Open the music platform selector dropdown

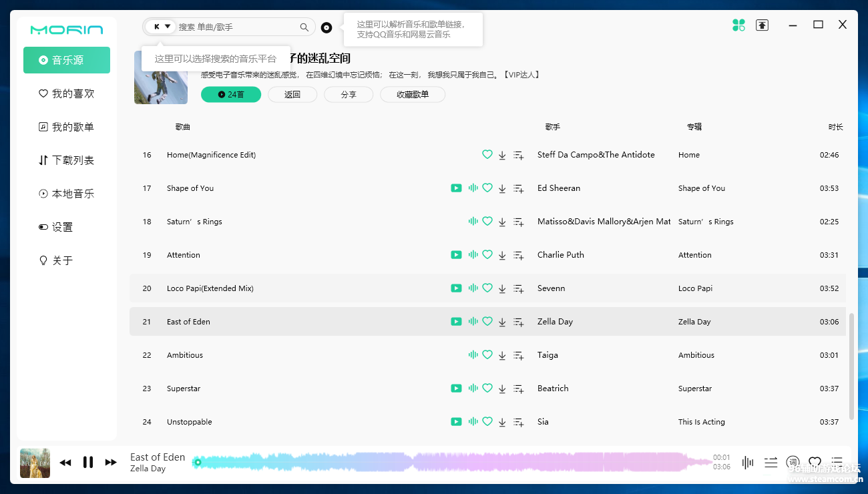point(160,27)
